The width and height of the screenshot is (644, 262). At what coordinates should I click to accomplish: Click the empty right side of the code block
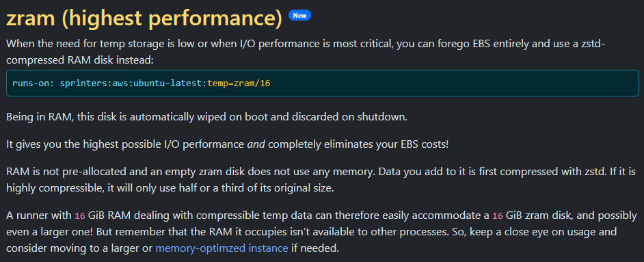coord(452,83)
